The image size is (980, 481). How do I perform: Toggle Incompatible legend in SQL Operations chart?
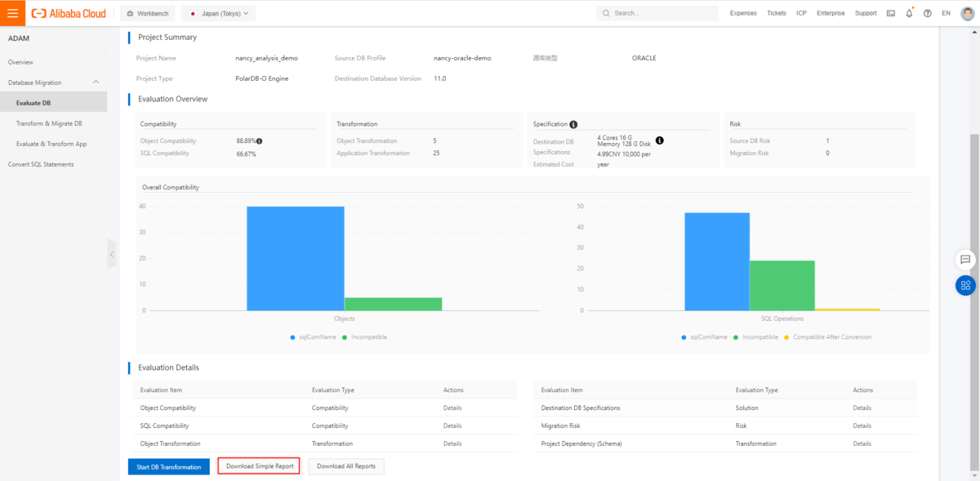point(756,336)
